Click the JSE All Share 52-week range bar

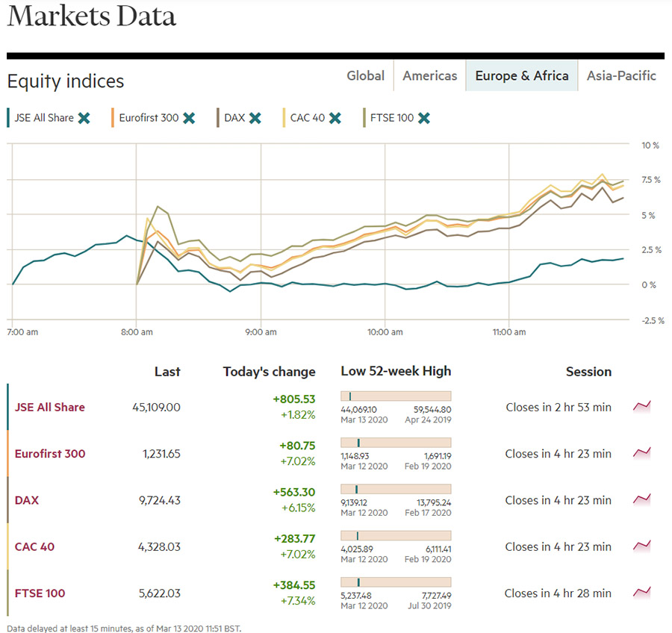396,396
